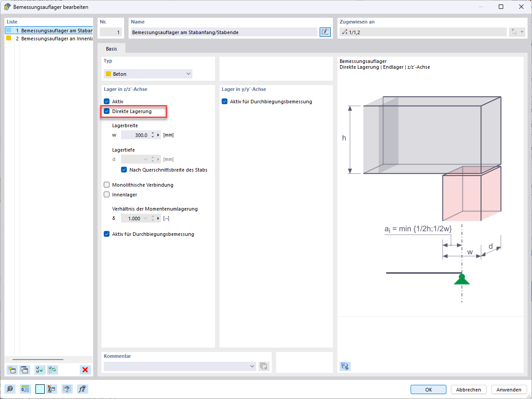Delete the selected list entry with the red X
Viewport: 532px width, 399px height.
(x=85, y=370)
